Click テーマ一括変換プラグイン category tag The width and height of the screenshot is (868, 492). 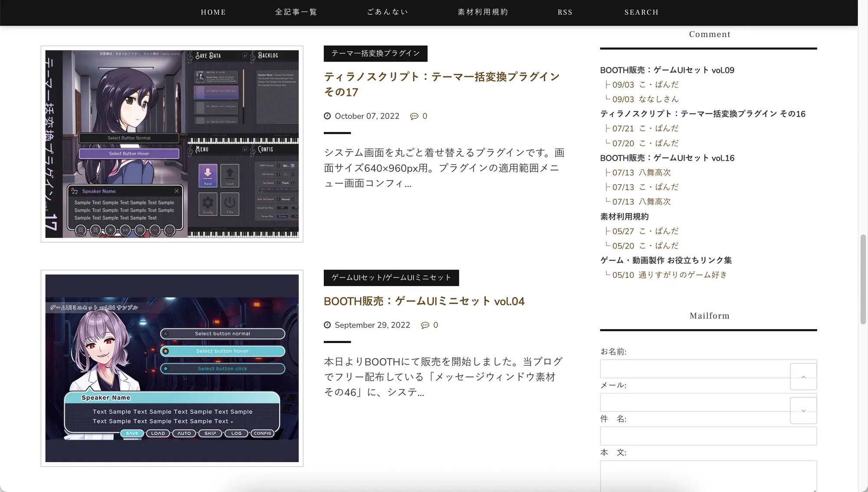pyautogui.click(x=375, y=53)
